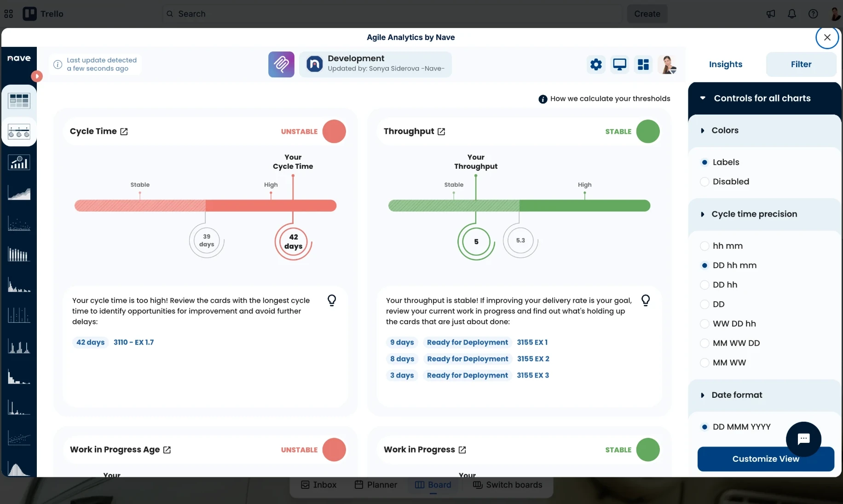This screenshot has width=843, height=504.
Task: Open How we calculate your thresholds link
Action: (x=604, y=99)
